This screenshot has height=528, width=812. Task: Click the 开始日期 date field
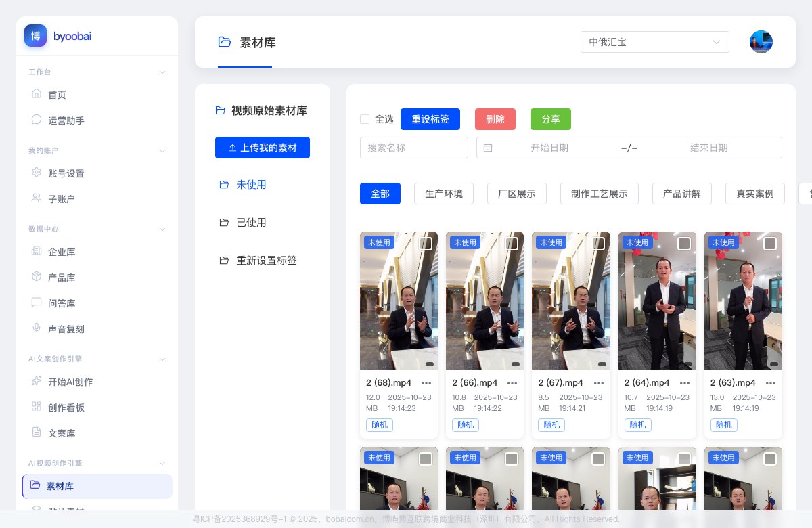pyautogui.click(x=549, y=148)
